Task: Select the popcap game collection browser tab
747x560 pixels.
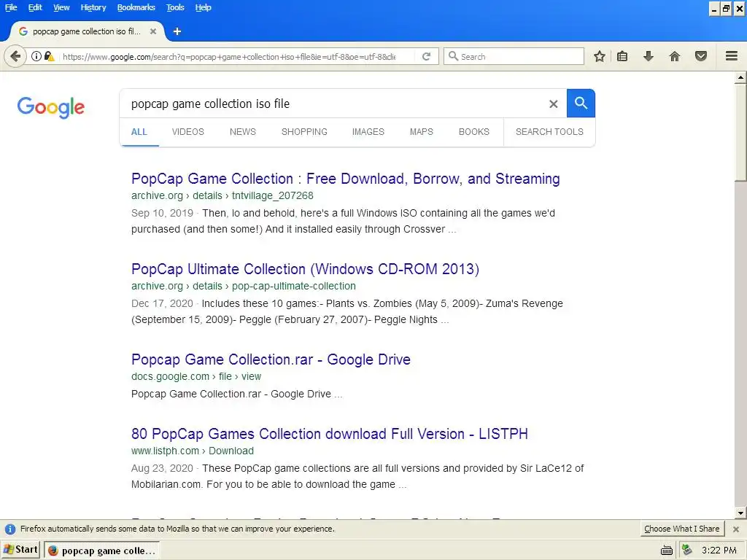Action: (86, 31)
